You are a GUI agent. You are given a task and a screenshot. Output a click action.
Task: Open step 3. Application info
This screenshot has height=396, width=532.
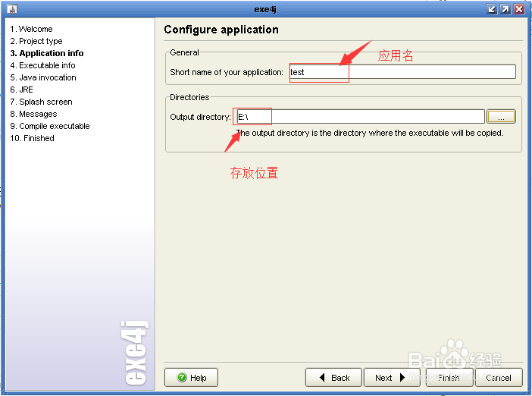click(x=47, y=53)
